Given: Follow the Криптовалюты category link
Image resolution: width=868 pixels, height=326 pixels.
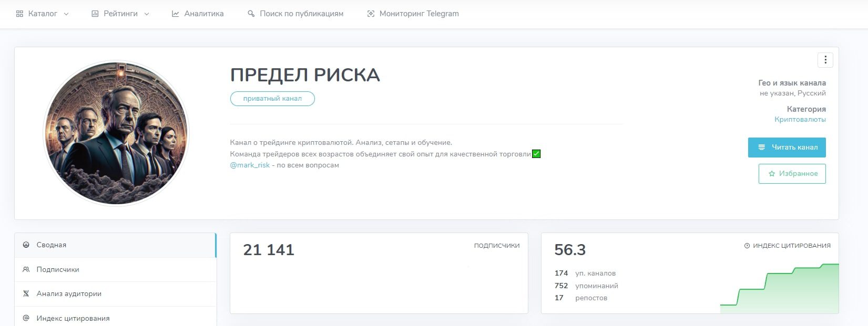Looking at the screenshot, I should coord(800,120).
